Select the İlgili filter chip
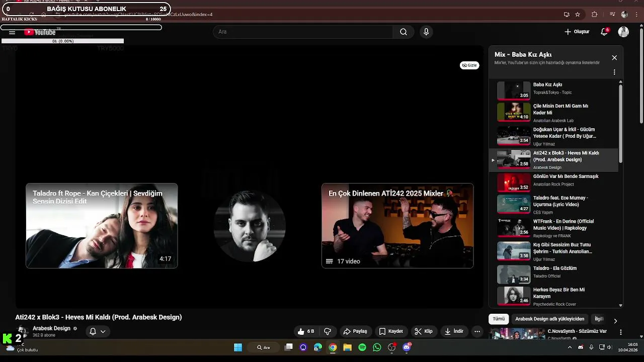Image resolution: width=644 pixels, height=362 pixels. (x=599, y=319)
